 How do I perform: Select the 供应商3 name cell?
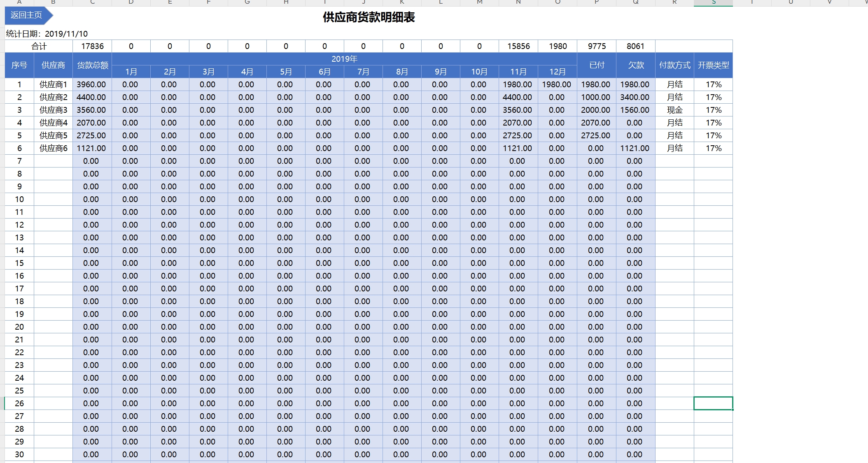click(x=53, y=110)
